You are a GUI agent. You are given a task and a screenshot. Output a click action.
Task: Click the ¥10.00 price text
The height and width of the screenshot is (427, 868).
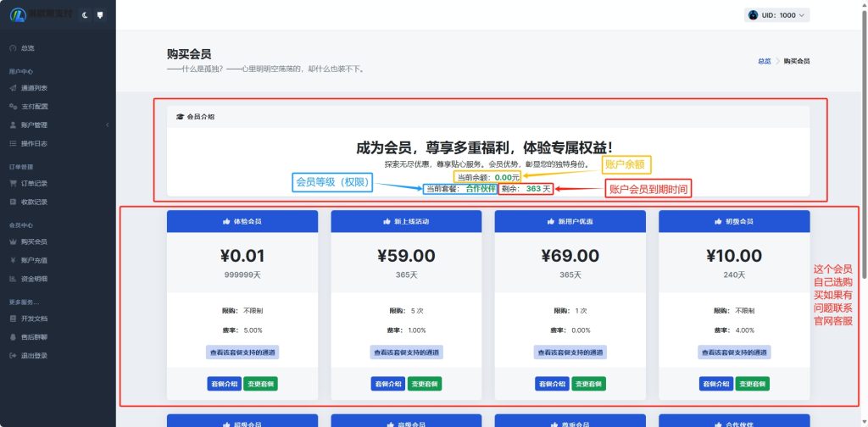pos(734,256)
